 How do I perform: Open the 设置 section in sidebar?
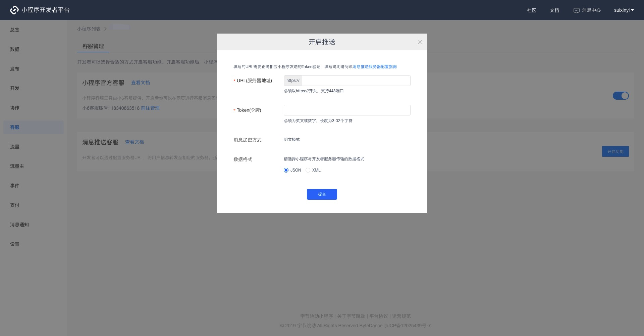pos(15,244)
